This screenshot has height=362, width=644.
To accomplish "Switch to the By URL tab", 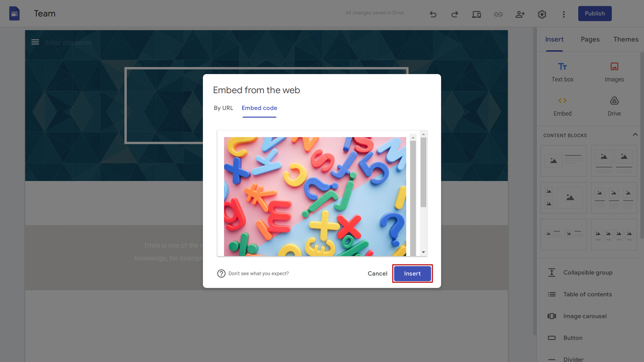I will pos(223,108).
